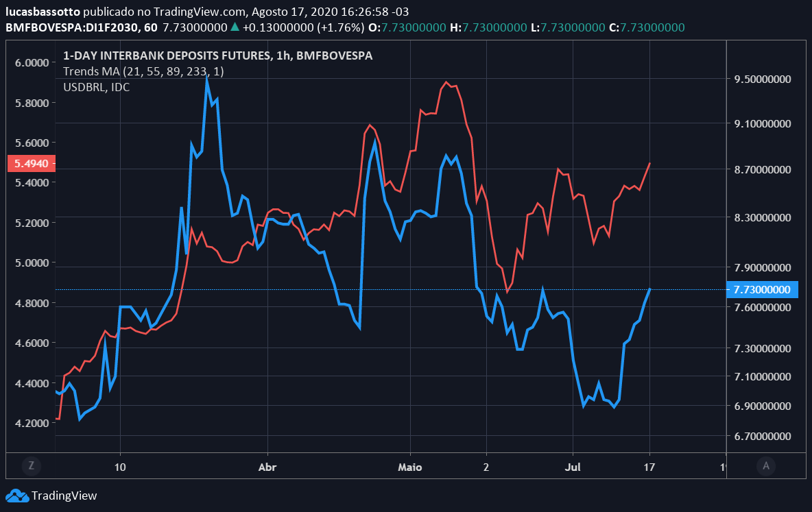Click the 9.50000000 value on right scale

coord(763,79)
